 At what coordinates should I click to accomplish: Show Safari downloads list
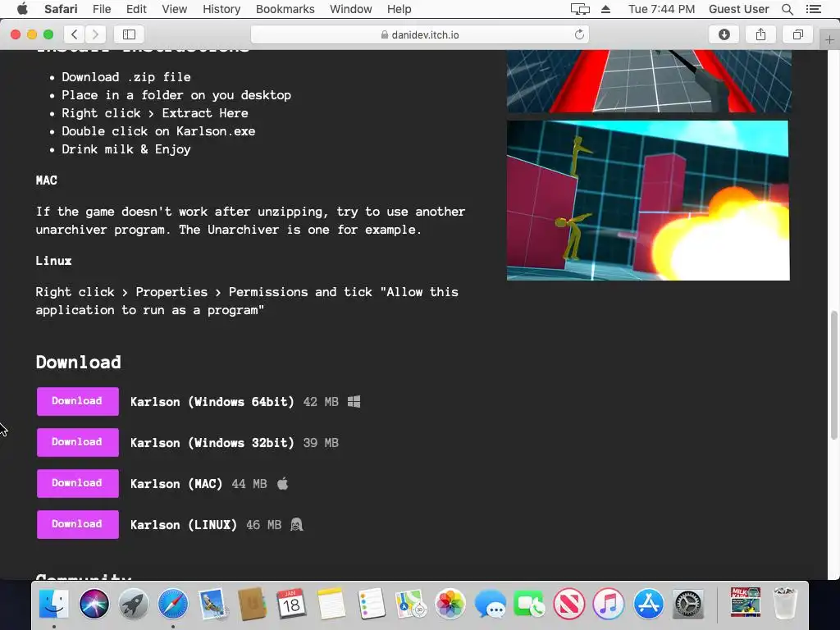pyautogui.click(x=724, y=34)
